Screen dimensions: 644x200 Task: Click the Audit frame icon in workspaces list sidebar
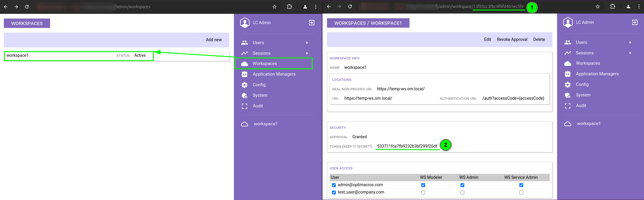click(245, 106)
